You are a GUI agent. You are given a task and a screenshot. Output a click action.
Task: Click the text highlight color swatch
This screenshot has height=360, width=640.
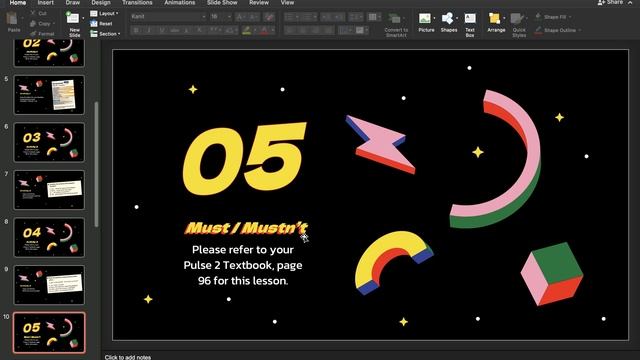[x=246, y=31]
